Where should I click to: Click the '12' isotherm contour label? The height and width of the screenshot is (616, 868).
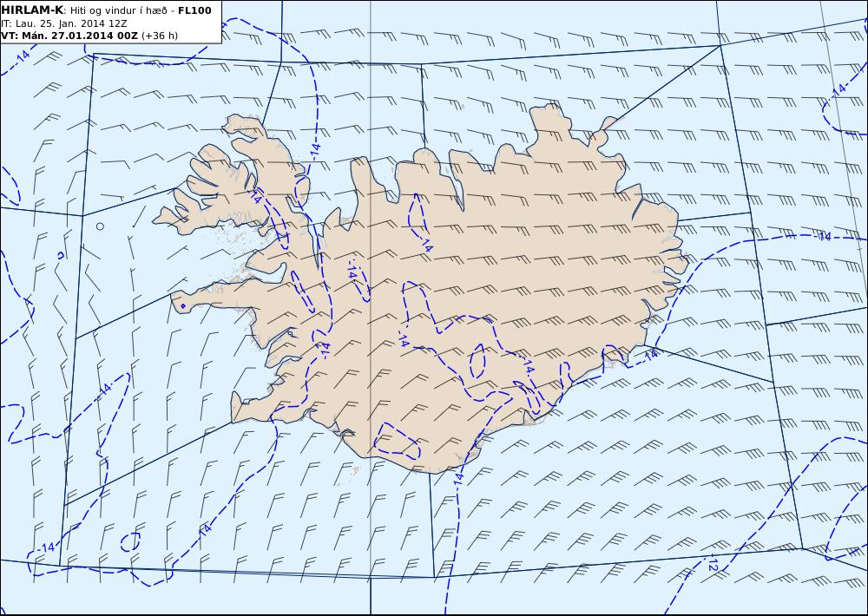click(713, 565)
